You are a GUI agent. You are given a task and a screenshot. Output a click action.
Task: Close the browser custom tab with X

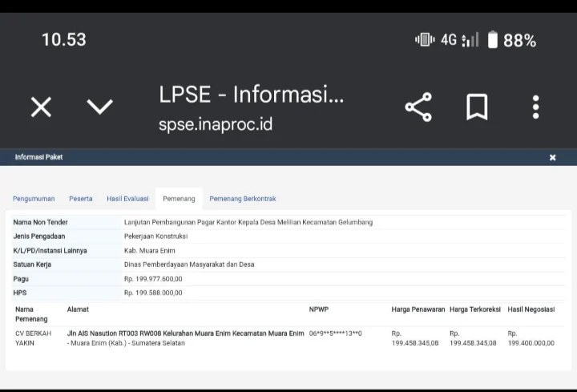41,107
